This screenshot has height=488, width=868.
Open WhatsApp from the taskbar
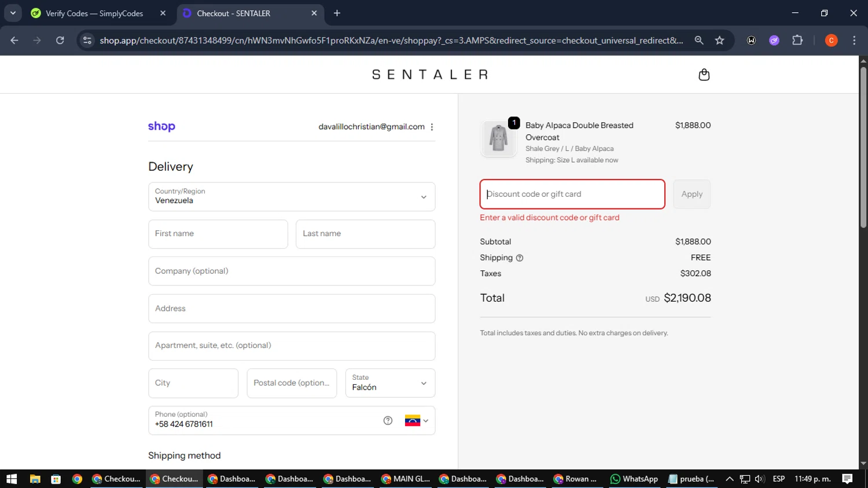(x=634, y=479)
